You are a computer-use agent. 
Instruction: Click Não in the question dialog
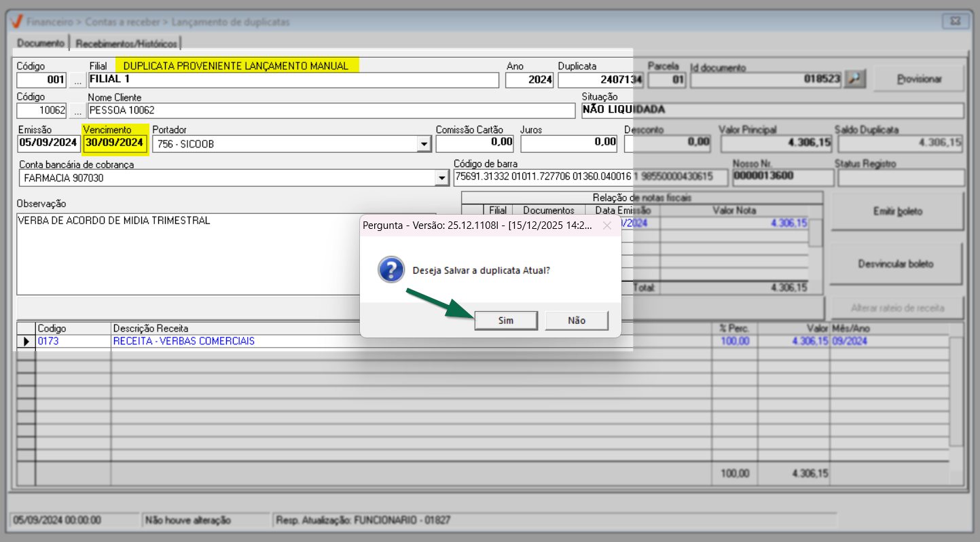(x=576, y=321)
